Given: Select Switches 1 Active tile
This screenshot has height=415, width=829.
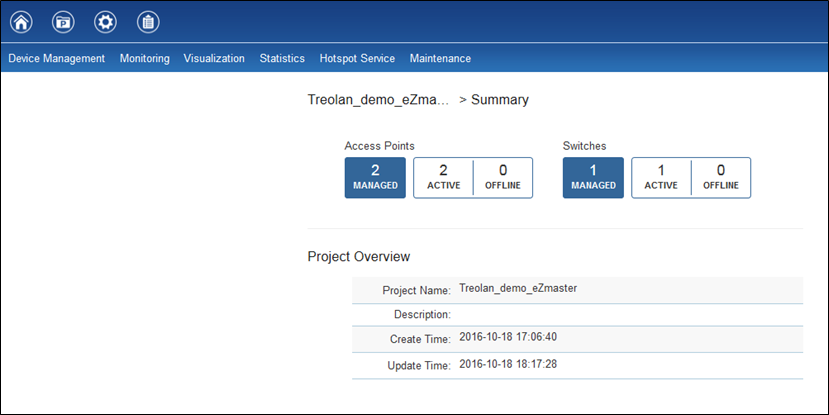Looking at the screenshot, I should point(661,178).
